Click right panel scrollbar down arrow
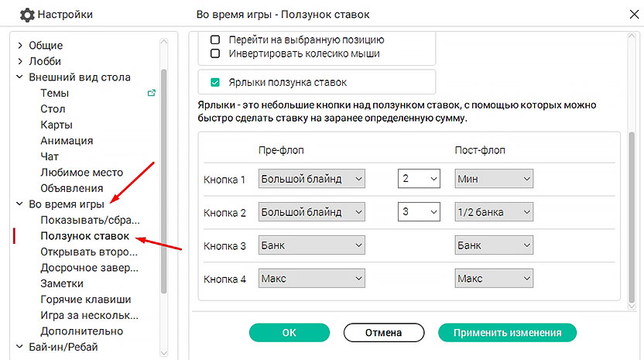The height and width of the screenshot is (360, 644). click(632, 306)
